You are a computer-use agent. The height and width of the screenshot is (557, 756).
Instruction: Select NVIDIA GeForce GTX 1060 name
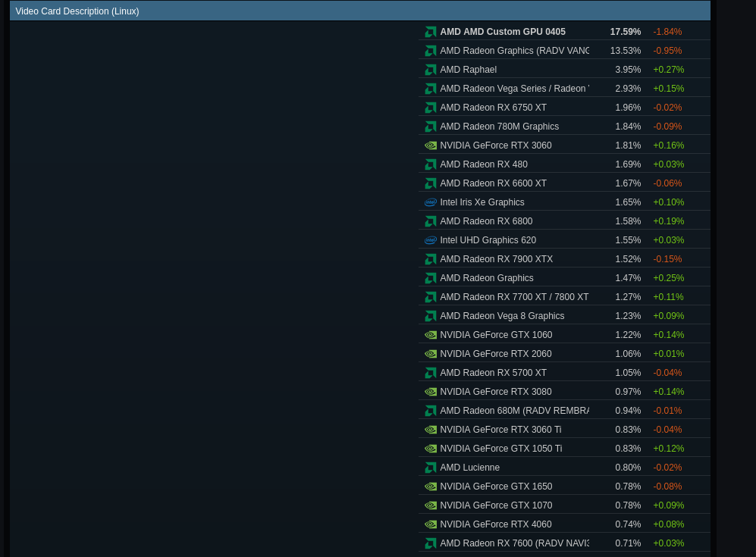click(496, 335)
